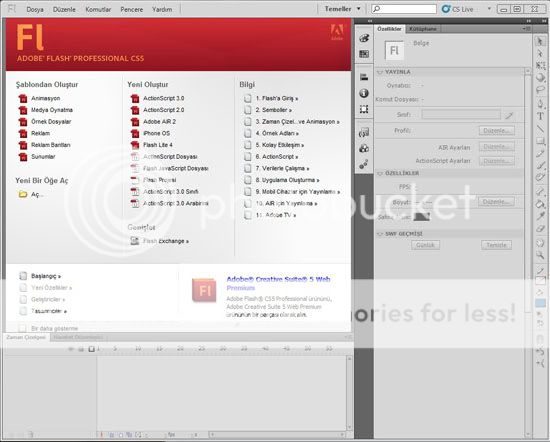This screenshot has width=550, height=442.
Task: Open the Properties panel options menu
Action: 526,29
